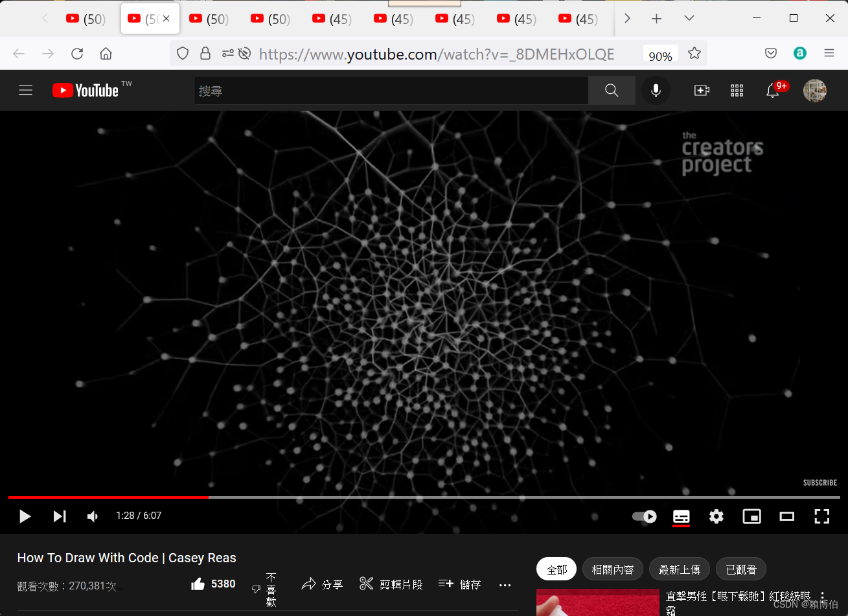
Task: Play the video
Action: pos(25,516)
